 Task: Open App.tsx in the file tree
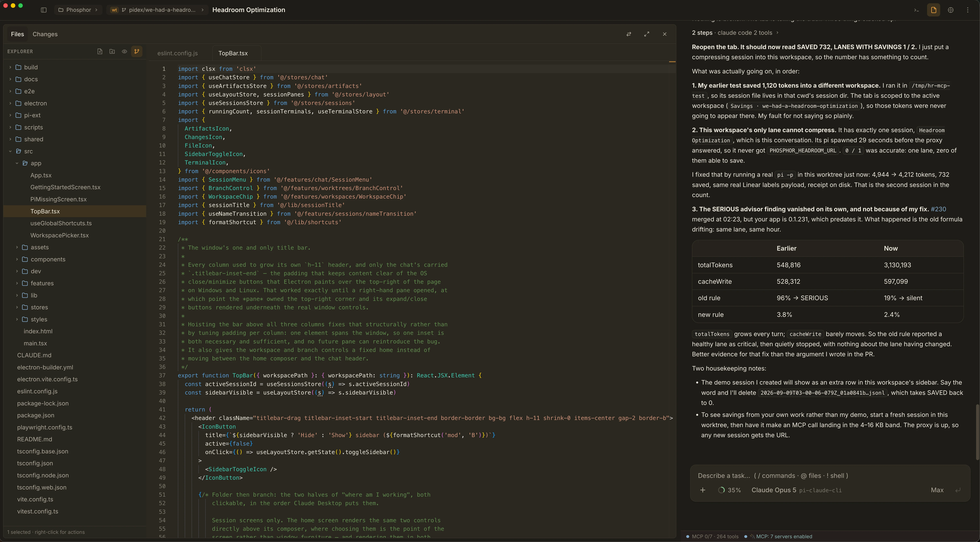pos(74,175)
